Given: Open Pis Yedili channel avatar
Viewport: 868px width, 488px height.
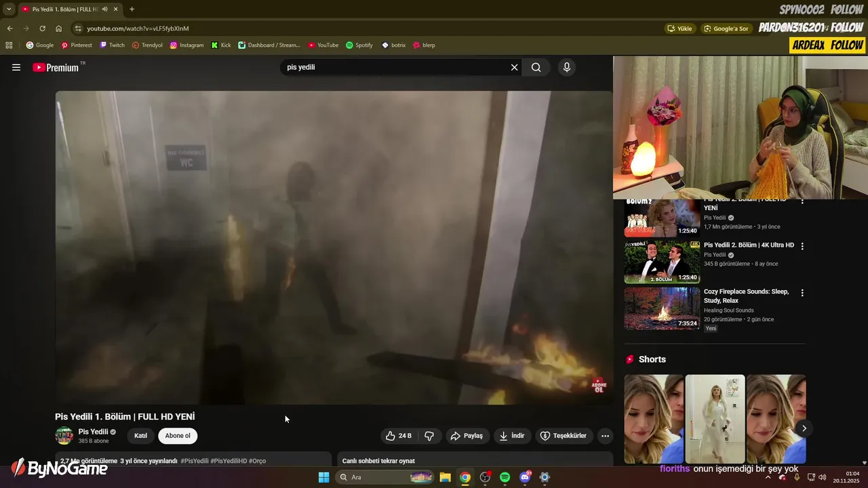Looking at the screenshot, I should [x=64, y=436].
